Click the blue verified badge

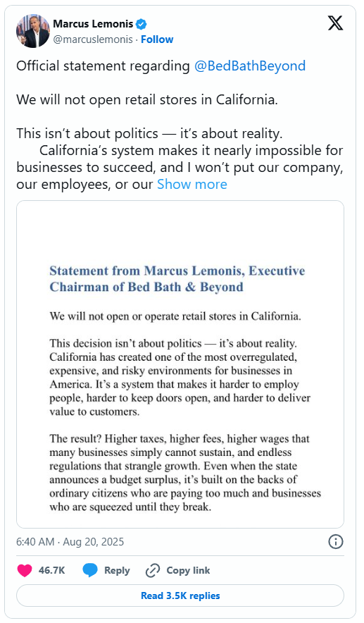(142, 24)
